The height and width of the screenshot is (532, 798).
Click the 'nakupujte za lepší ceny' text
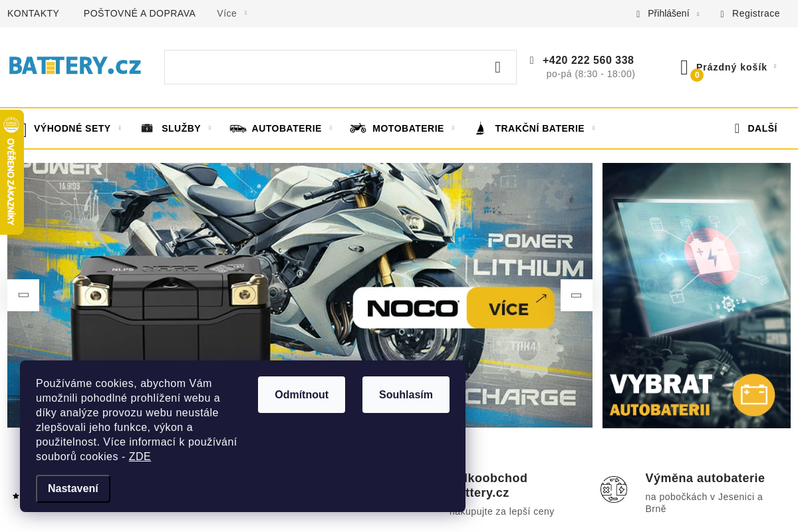[501, 511]
